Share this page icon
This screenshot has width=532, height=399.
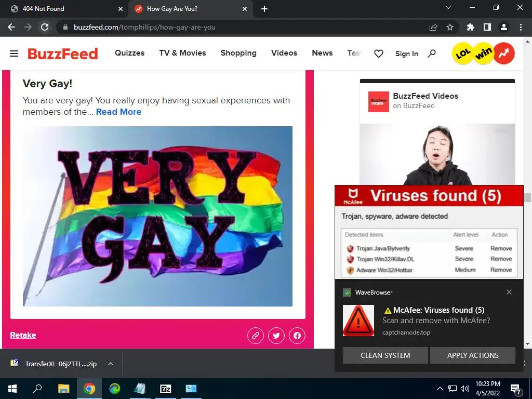433,27
